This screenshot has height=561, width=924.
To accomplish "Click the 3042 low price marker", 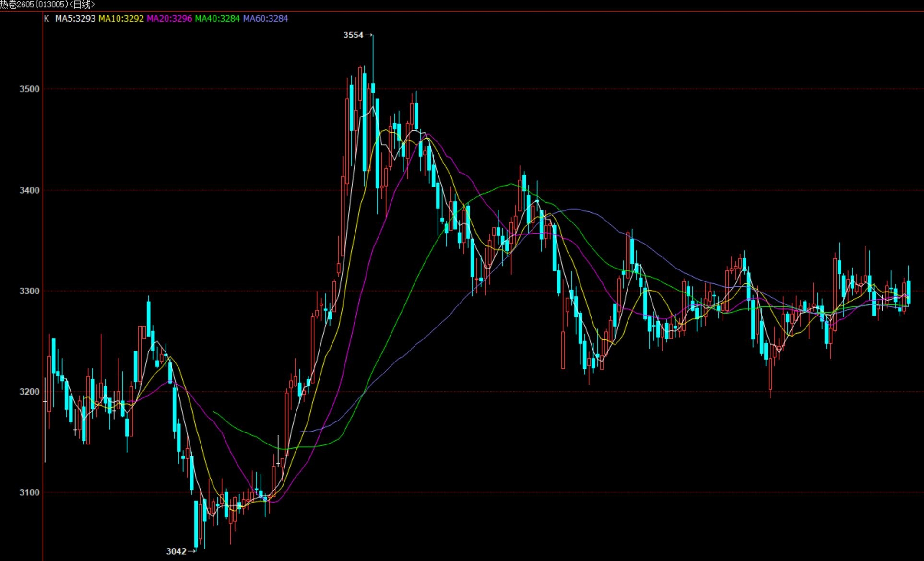I will (x=176, y=551).
